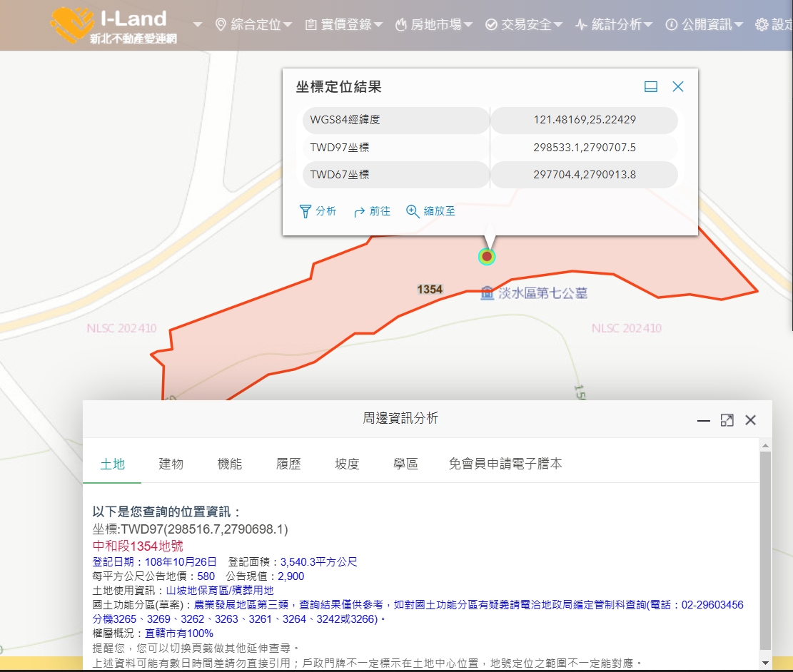Viewport: 793px width, 672px height.
Task: Open the 綜合定位 dropdown menu
Action: [253, 25]
